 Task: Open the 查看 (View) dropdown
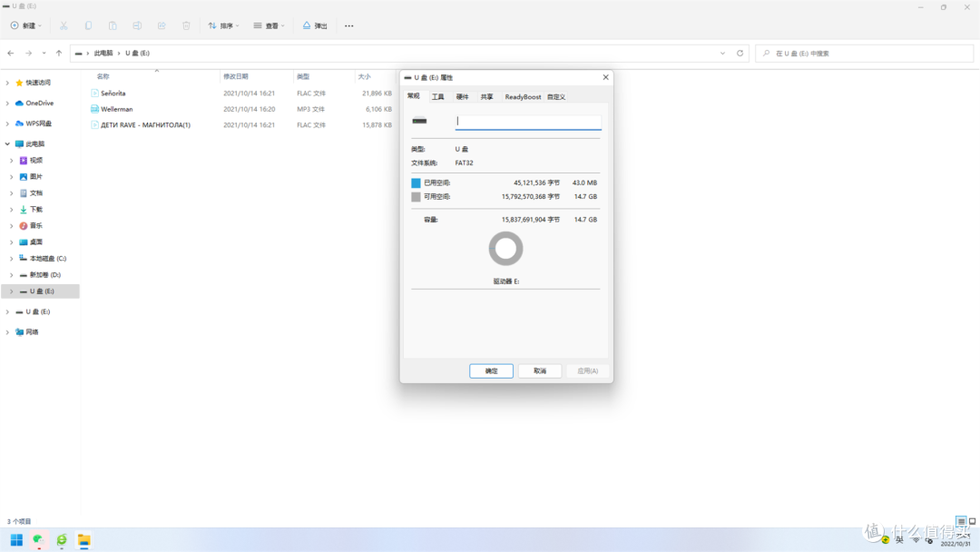(x=269, y=25)
